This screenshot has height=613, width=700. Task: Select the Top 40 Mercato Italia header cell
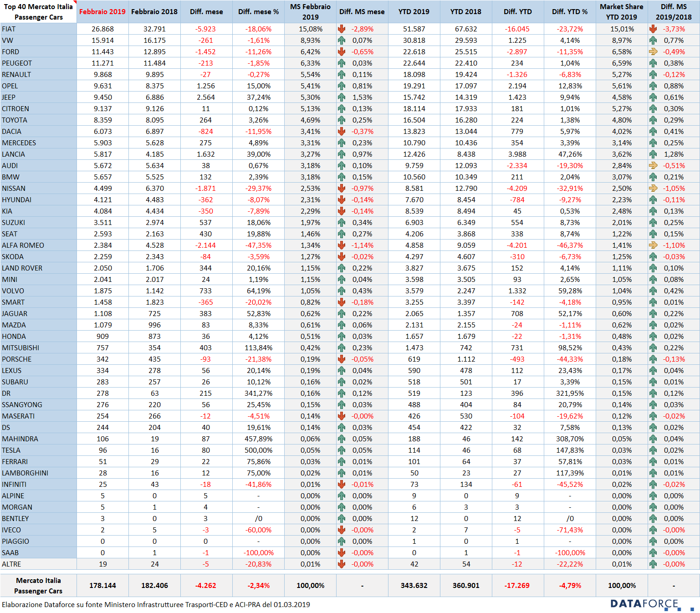[38, 12]
